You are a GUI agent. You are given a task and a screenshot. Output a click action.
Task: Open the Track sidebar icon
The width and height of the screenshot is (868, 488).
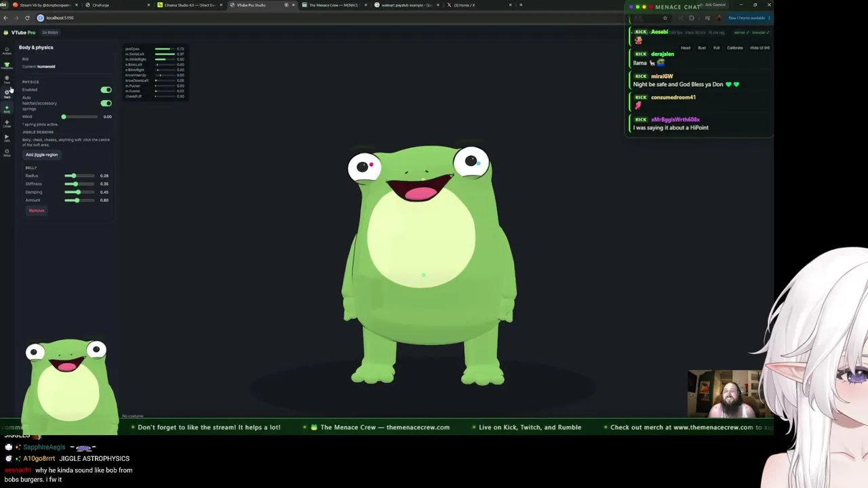point(7,94)
